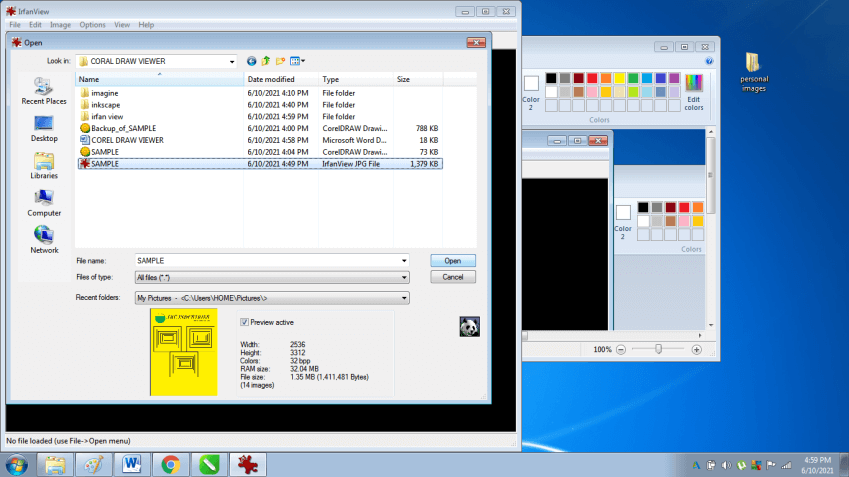
Task: Select the inkscape folder
Action: click(106, 105)
